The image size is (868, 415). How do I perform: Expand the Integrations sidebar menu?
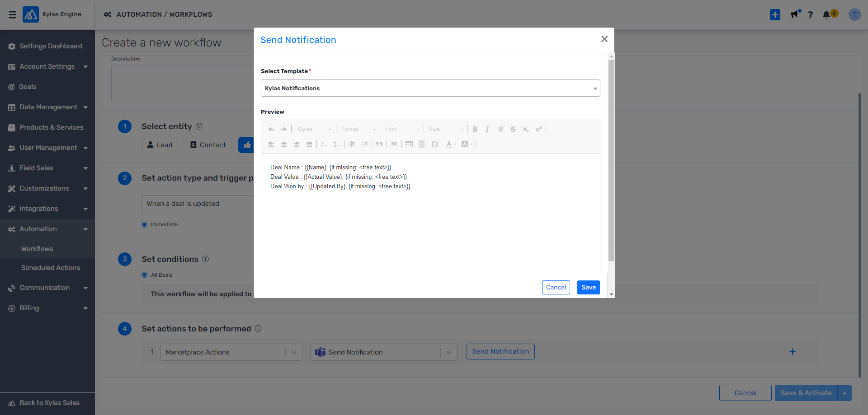[47, 209]
